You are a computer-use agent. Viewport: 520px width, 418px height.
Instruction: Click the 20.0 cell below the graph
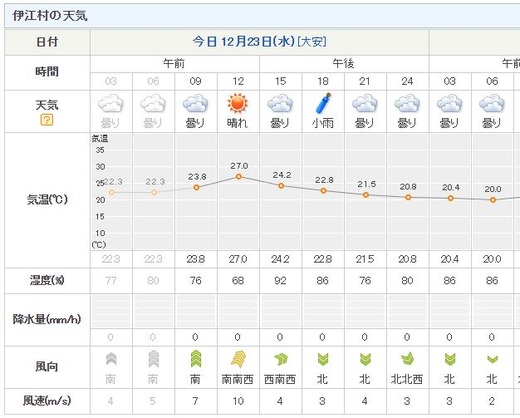point(492,259)
